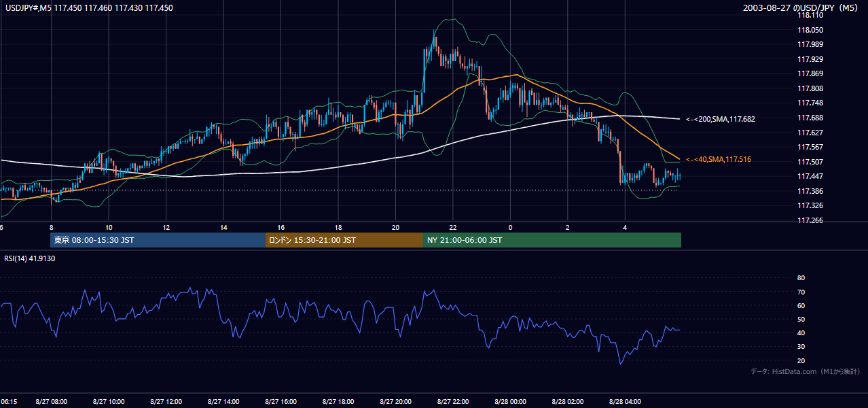Click the 118.050 price axis label
868x408 pixels.
tap(810, 30)
